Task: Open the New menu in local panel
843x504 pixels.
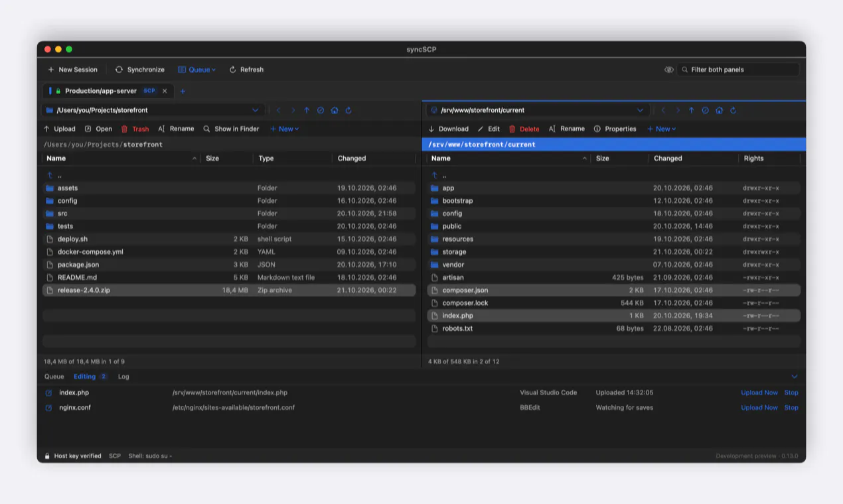Action: coord(284,129)
